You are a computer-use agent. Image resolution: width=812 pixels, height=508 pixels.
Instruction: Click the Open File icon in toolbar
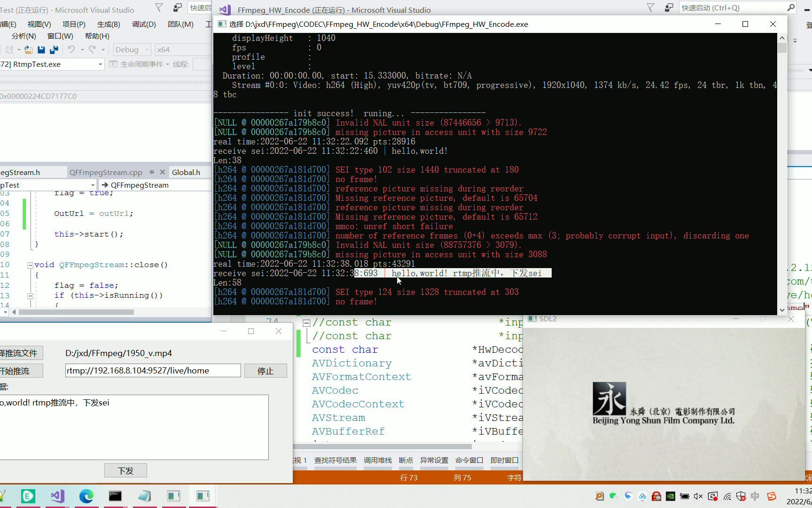coord(29,49)
